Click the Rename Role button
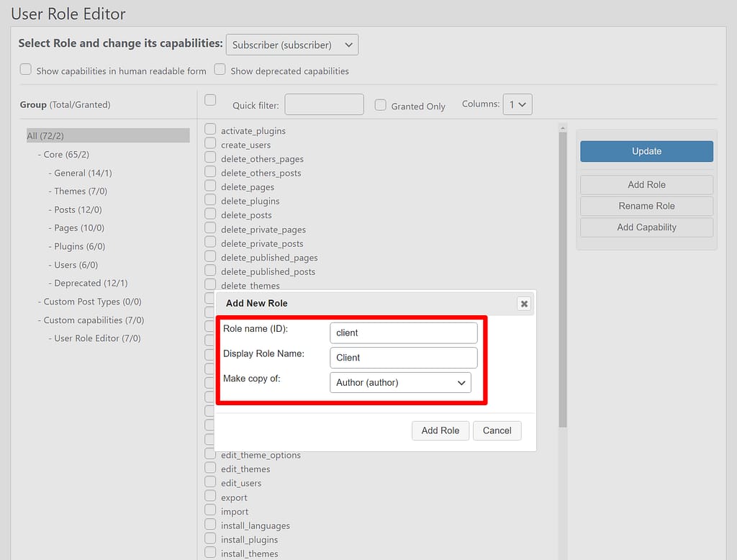 pyautogui.click(x=646, y=206)
